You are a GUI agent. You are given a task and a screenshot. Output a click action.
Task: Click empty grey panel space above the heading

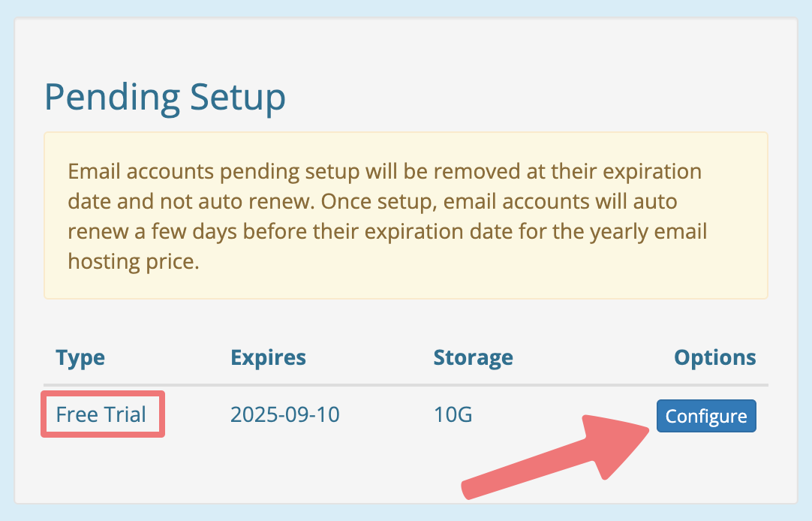coord(405,45)
